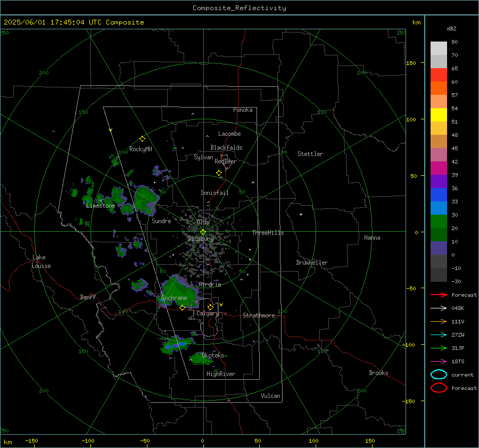Select the white 04DK arrow icon

coord(439,308)
